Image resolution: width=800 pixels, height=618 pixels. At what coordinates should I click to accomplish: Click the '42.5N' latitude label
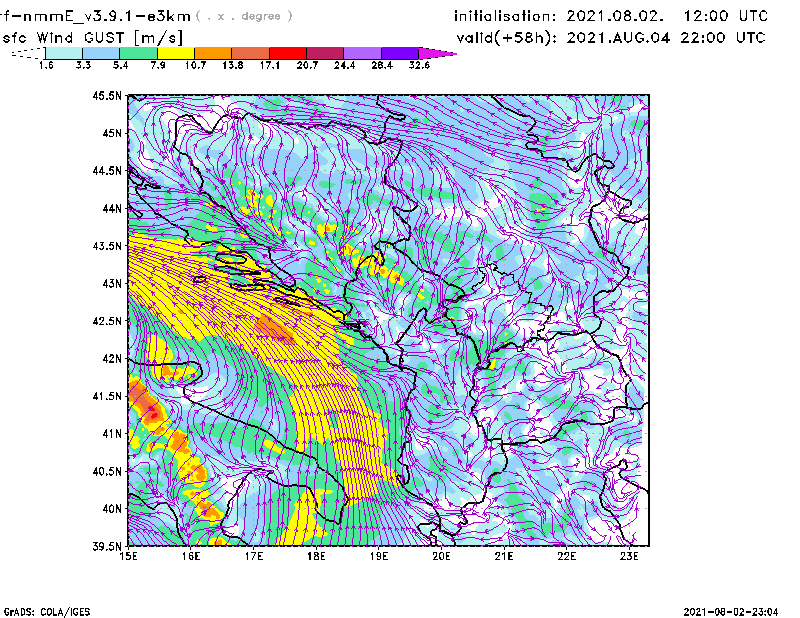point(107,321)
